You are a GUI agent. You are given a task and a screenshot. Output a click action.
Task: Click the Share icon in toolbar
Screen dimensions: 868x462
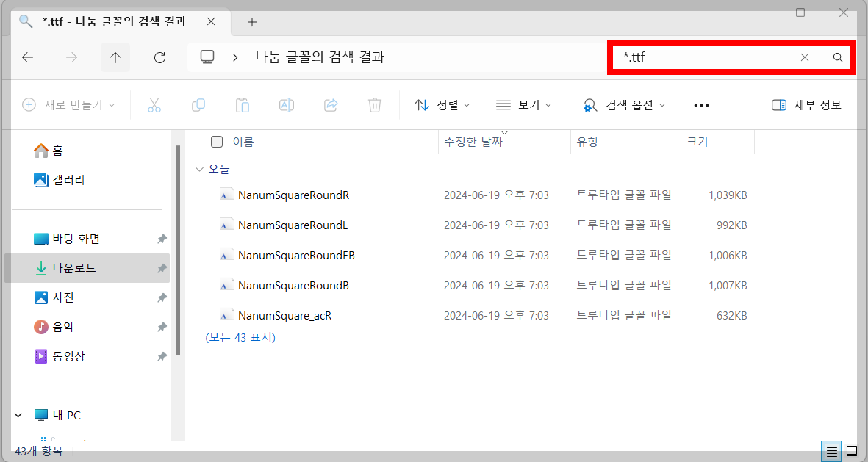(x=330, y=104)
